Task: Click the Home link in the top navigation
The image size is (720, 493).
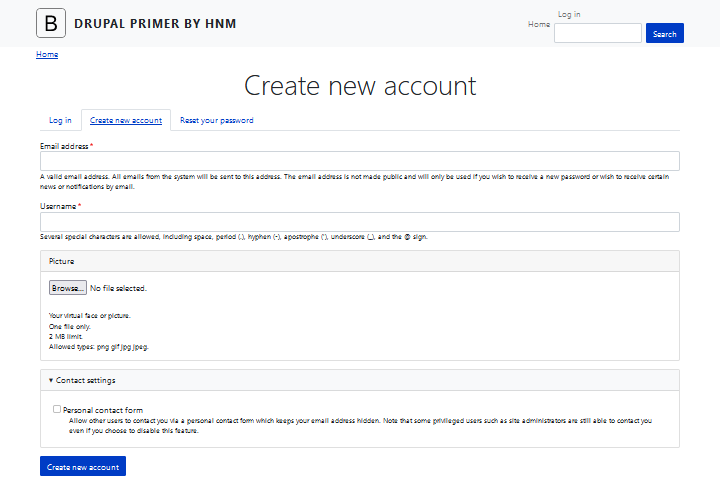Action: click(x=539, y=24)
